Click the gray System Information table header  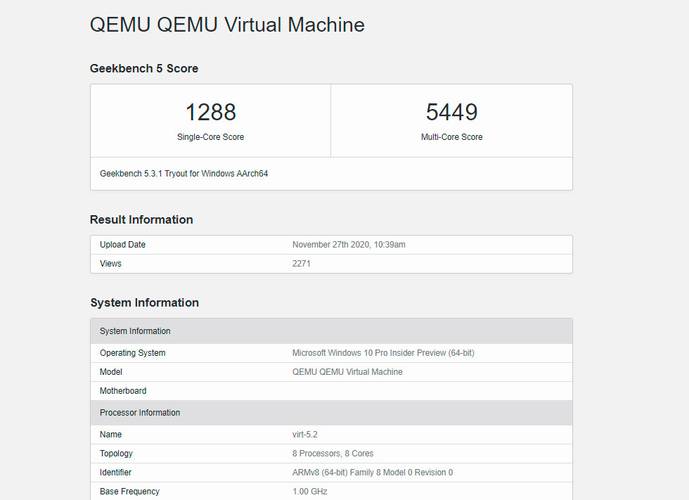pos(331,331)
